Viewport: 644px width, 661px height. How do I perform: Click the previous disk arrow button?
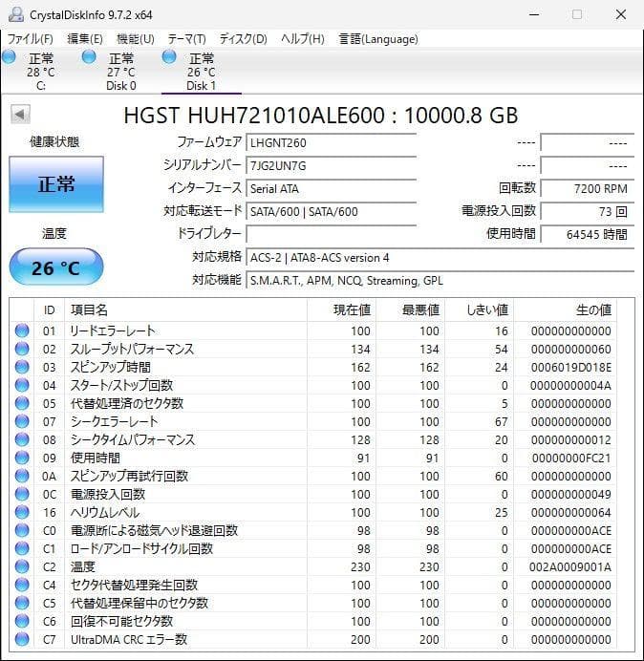click(x=20, y=115)
